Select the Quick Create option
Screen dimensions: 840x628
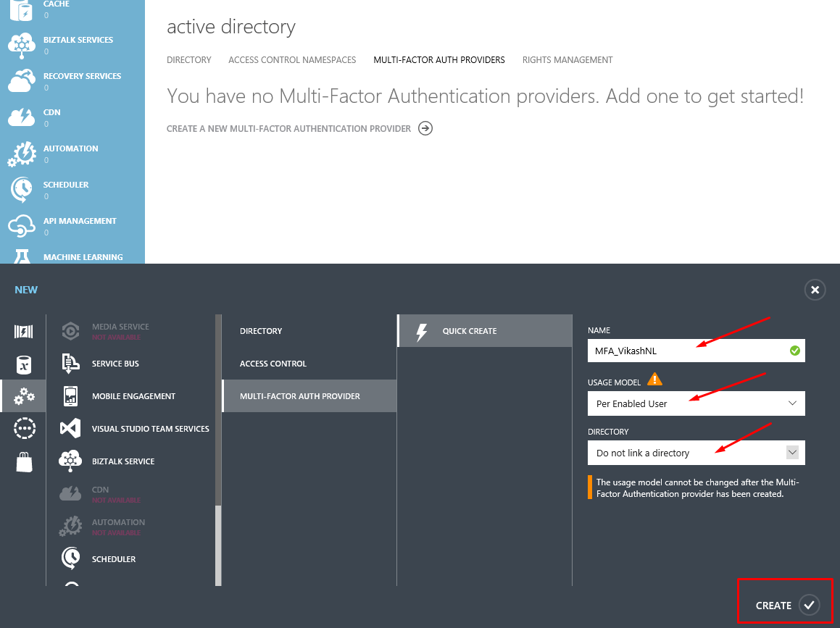(485, 331)
